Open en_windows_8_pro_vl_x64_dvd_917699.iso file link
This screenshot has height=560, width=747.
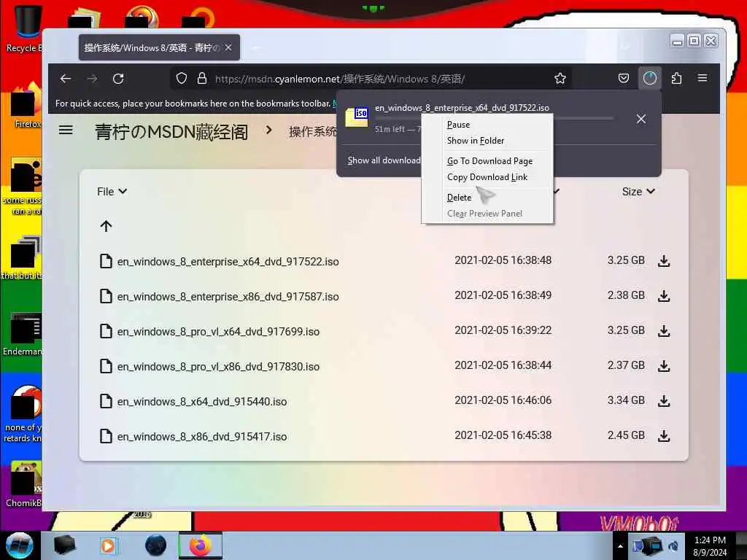click(x=218, y=332)
